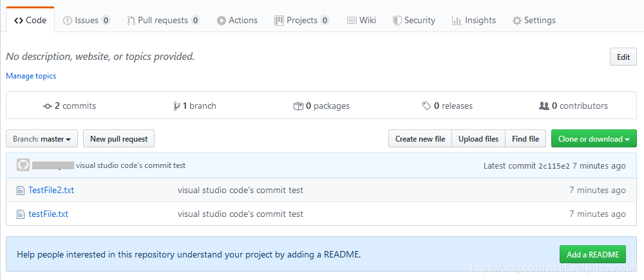Screen dimensions: 644x280
Task: Follow the Manage topics link
Action: tap(31, 76)
